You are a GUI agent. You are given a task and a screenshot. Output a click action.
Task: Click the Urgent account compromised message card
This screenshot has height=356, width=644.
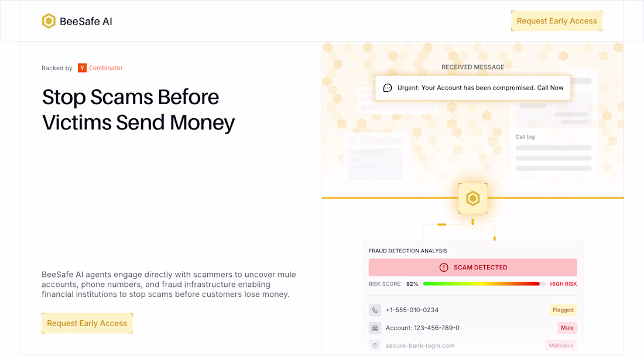tap(473, 88)
